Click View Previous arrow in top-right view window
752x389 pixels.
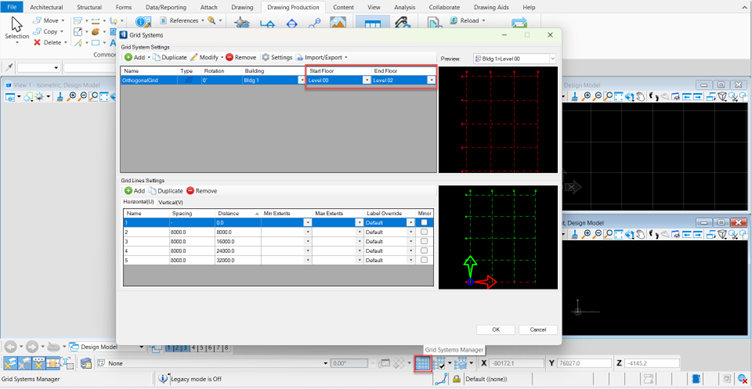coord(687,96)
